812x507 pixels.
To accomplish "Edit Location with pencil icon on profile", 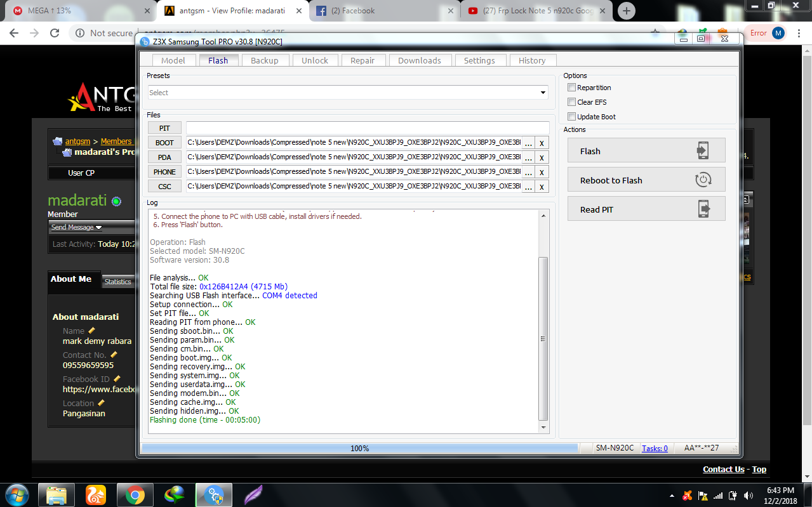I will pos(101,403).
